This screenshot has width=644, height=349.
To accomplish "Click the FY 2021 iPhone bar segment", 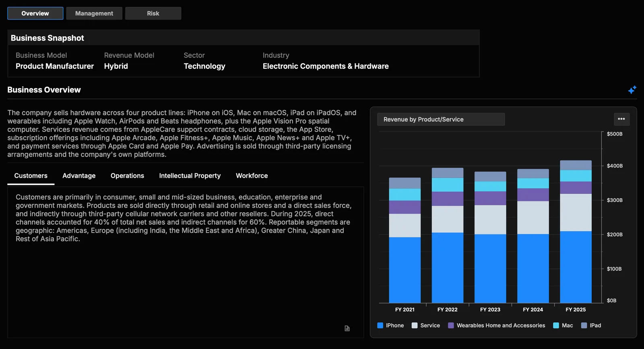I will [x=405, y=270].
